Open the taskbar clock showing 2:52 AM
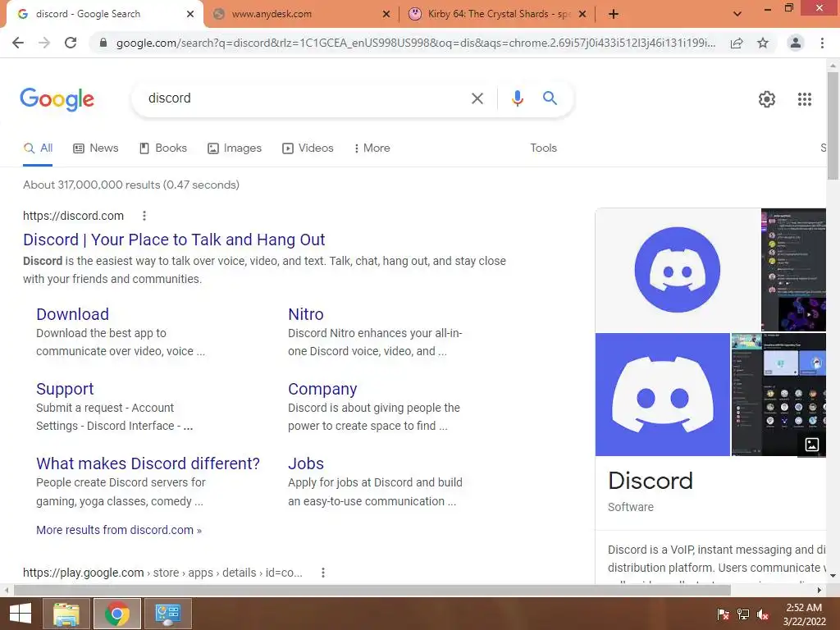The image size is (840, 630). coord(804,614)
